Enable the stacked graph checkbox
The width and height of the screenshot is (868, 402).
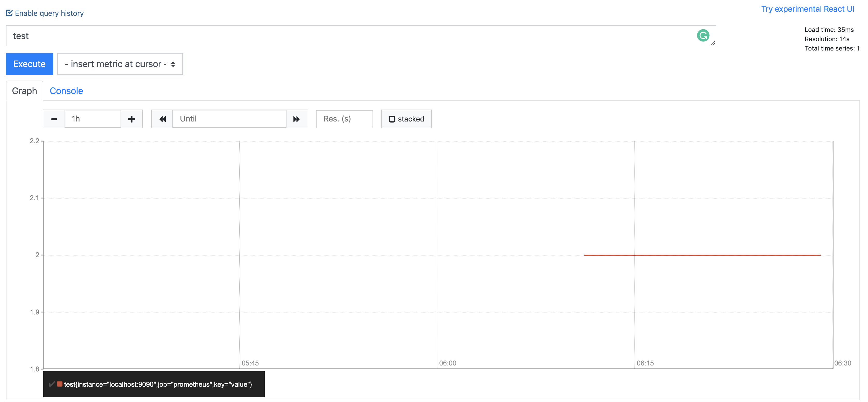pyautogui.click(x=392, y=119)
